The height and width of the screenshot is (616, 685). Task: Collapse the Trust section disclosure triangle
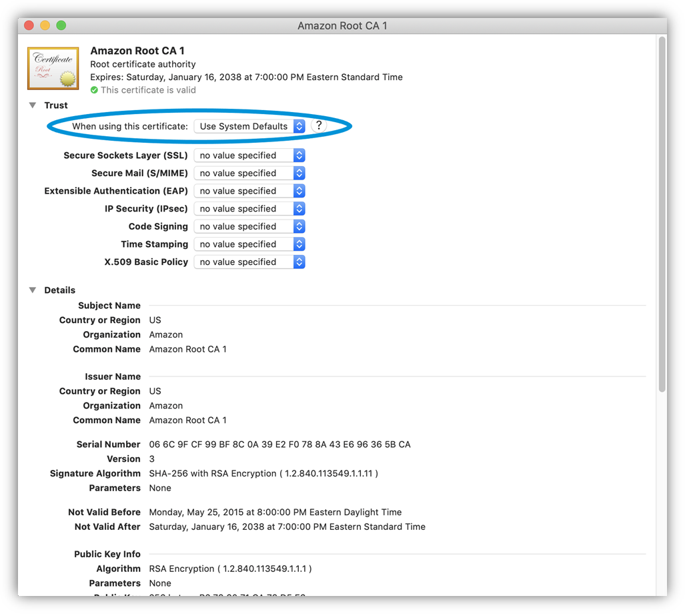(x=32, y=105)
